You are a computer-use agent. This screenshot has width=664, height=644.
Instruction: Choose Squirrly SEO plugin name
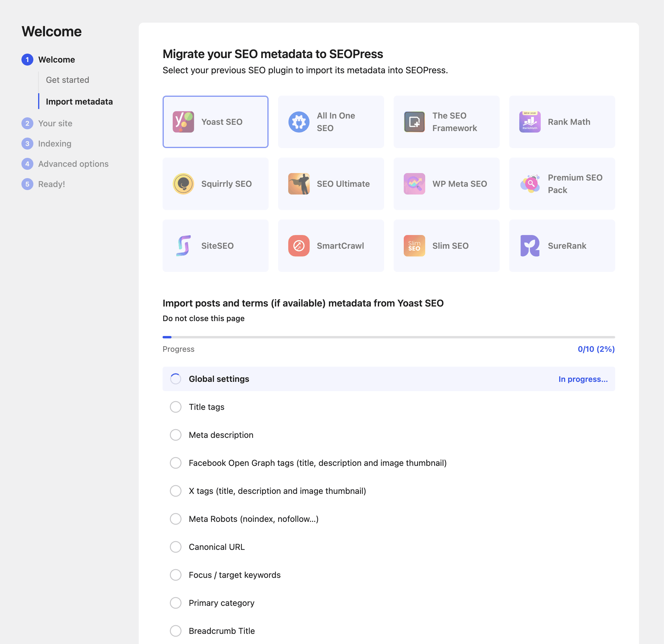[227, 184]
